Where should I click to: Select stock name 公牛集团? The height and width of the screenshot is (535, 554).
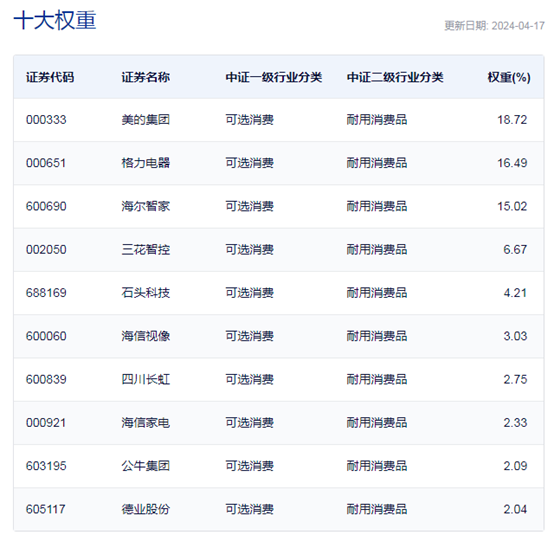(146, 466)
